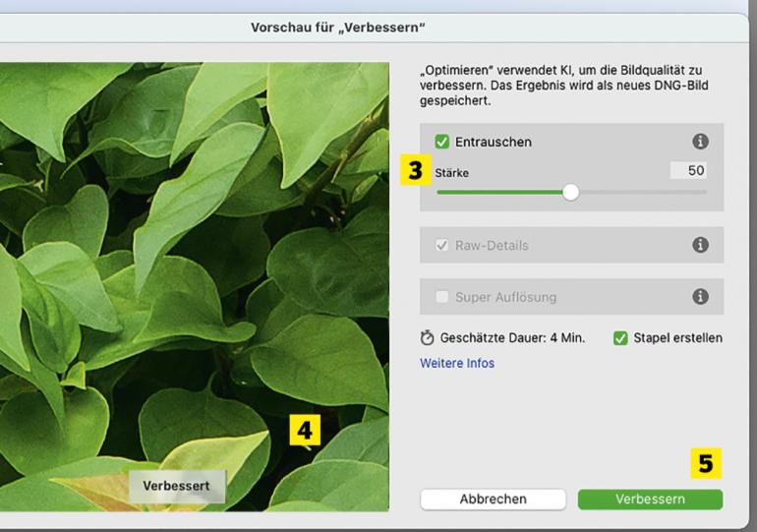Image resolution: width=757 pixels, height=532 pixels.
Task: Toggle the Raw-Details checkbox
Action: tap(441, 245)
